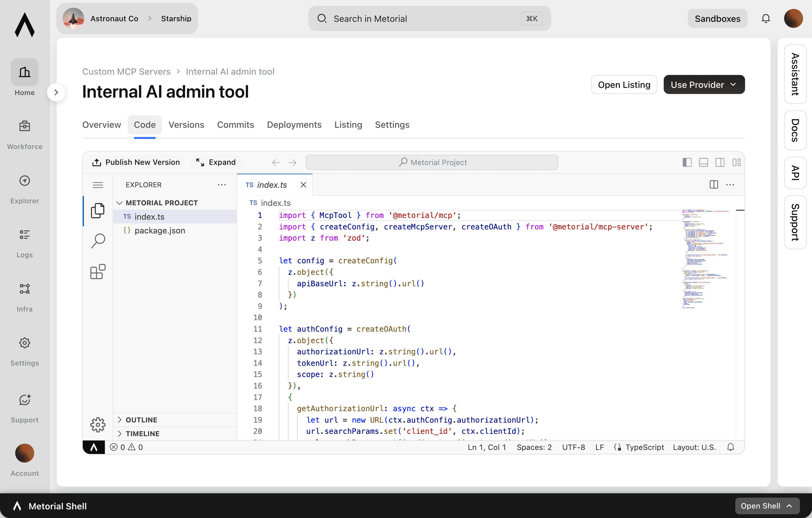
Task: Expand the OUTLINE section
Action: tap(175, 420)
